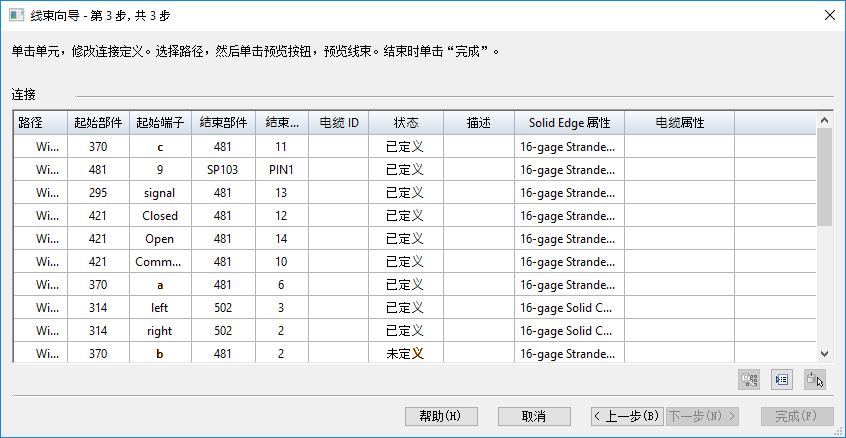Select the 未定义 status cell in the last row
Screen dimensions: 846x438
tap(405, 353)
